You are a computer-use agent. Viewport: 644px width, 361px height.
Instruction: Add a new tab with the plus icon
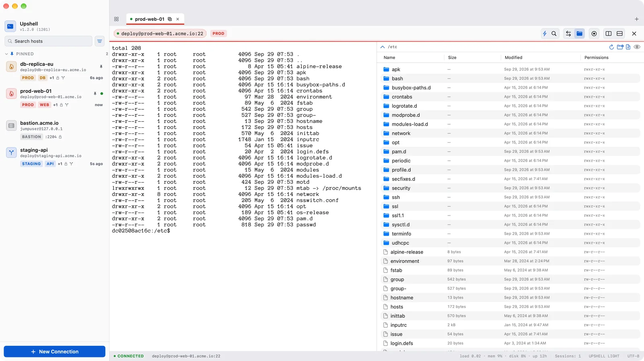click(636, 19)
